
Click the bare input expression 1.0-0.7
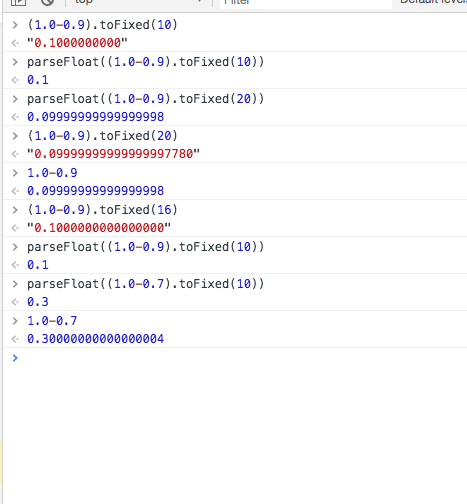click(52, 321)
